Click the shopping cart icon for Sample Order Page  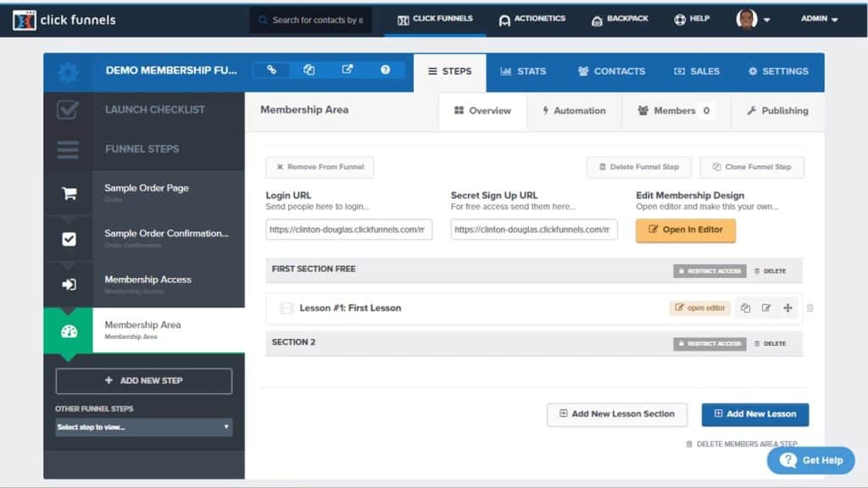(x=69, y=193)
